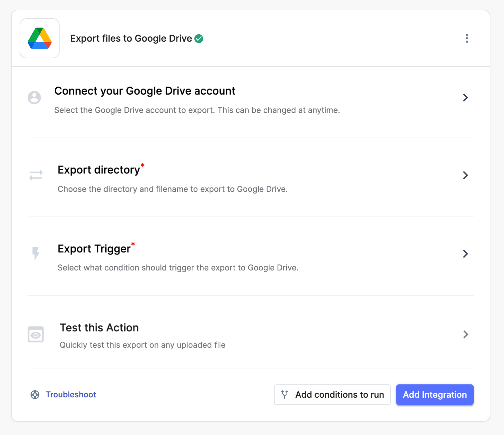
Task: Select the Connect your Google Drive account heading
Action: (145, 91)
